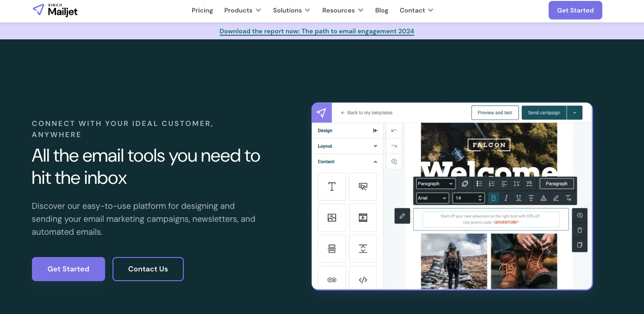
Task: Click Preview and test button
Action: click(495, 113)
